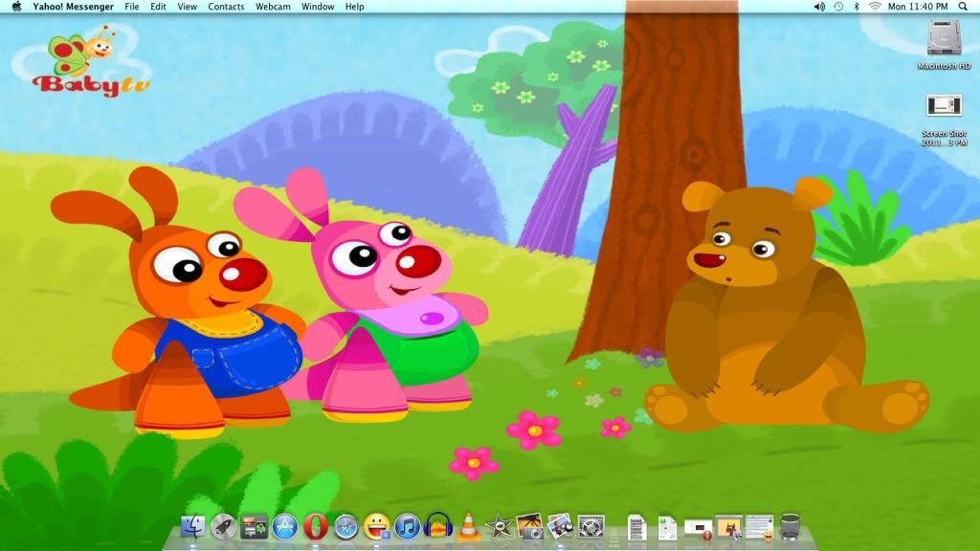Open the Window menu
The width and height of the screenshot is (980, 551).
coord(318,7)
